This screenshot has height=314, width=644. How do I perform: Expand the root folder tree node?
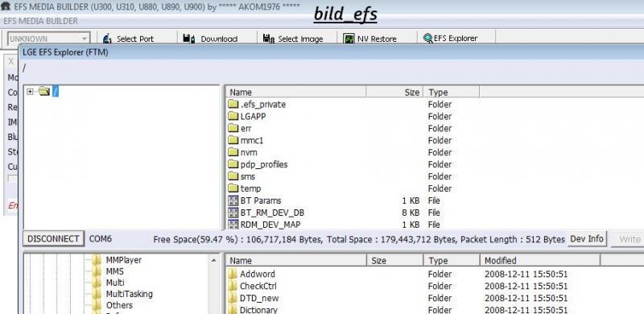pyautogui.click(x=30, y=92)
